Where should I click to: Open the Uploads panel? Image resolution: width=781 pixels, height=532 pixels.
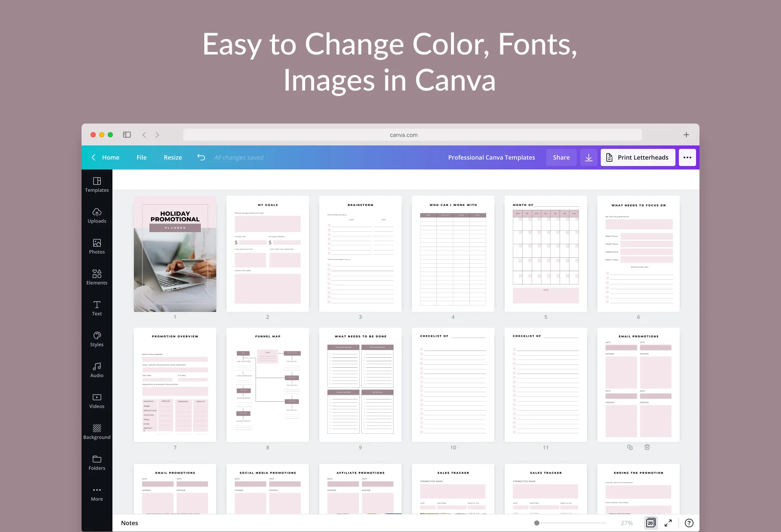(x=97, y=216)
